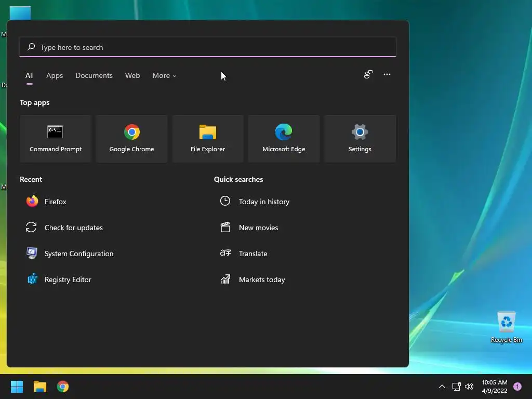Viewport: 532px width, 399px height.
Task: Open network status tray icon
Action: (456, 387)
